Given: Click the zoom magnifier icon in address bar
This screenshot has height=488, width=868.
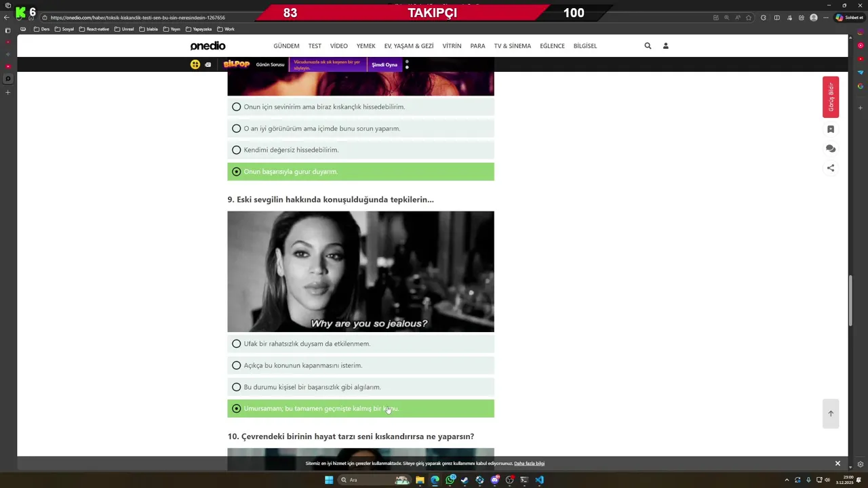Looking at the screenshot, I should [x=726, y=18].
